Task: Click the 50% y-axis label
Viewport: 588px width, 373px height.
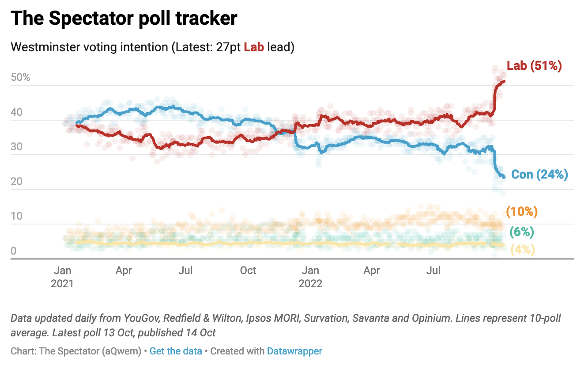Action: [20, 78]
